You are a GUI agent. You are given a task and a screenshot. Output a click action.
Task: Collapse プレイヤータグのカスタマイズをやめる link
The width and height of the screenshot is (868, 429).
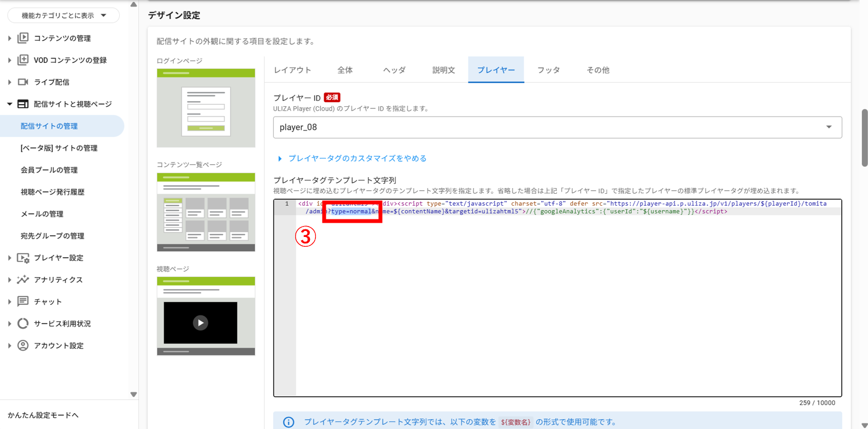(357, 159)
